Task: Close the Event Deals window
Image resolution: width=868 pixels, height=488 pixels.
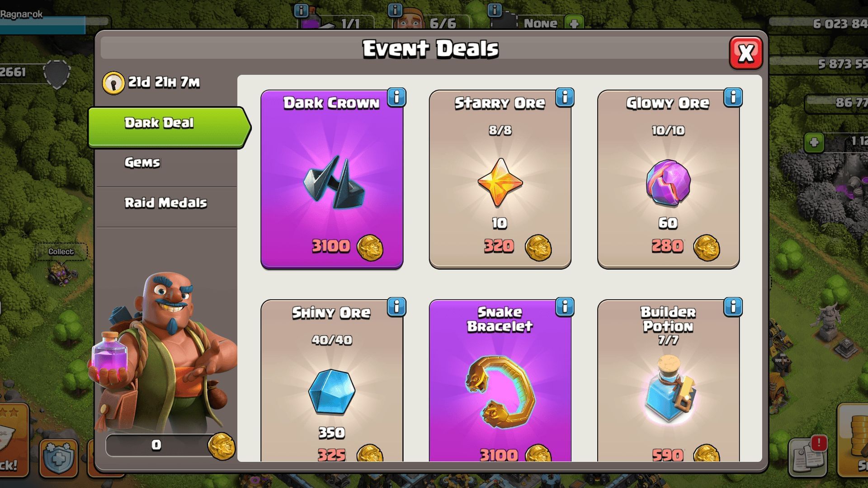Action: pos(745,53)
